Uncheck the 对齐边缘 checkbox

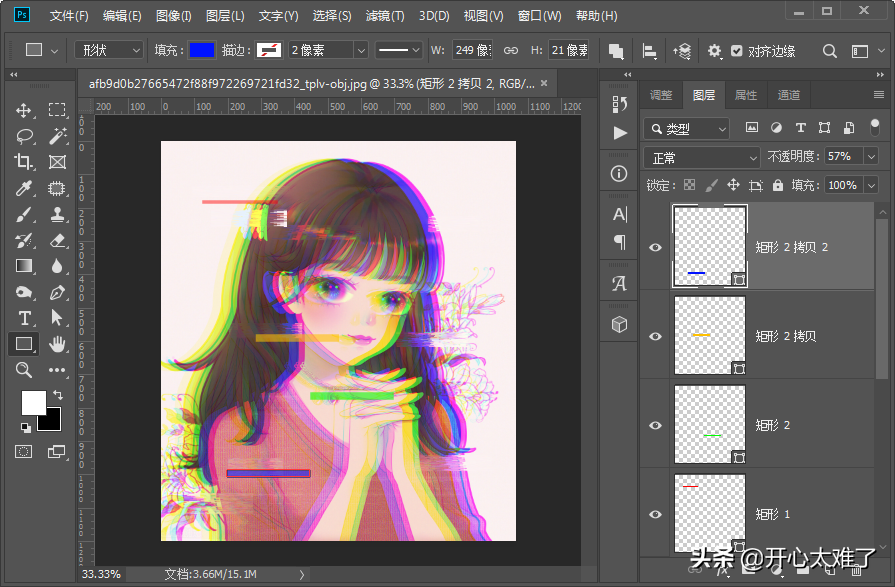[737, 50]
